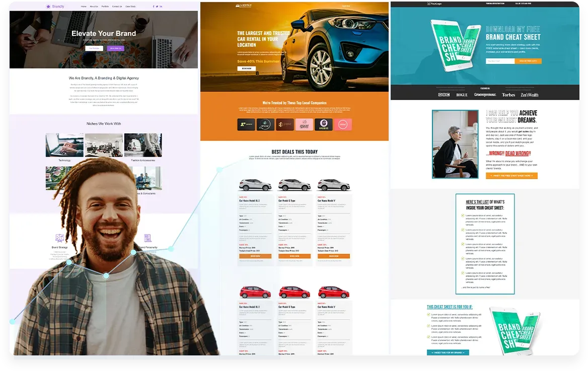Open the Facebook icon in Brandly header

[154, 7]
